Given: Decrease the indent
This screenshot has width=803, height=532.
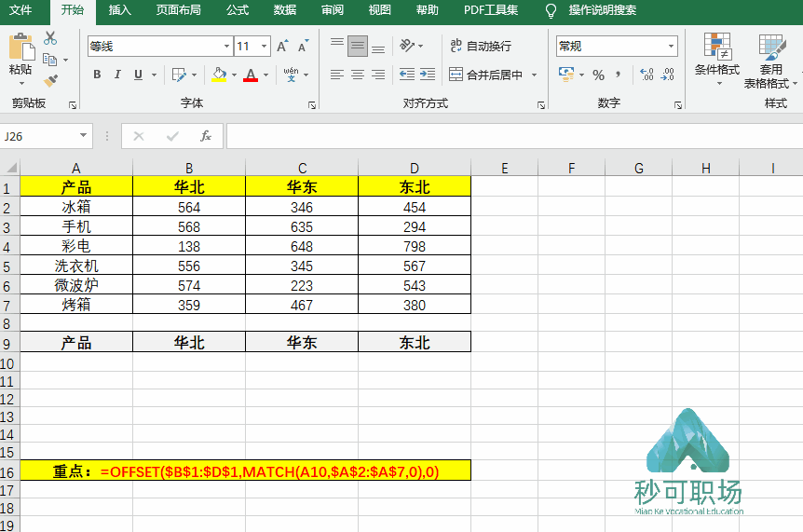Looking at the screenshot, I should tap(407, 75).
